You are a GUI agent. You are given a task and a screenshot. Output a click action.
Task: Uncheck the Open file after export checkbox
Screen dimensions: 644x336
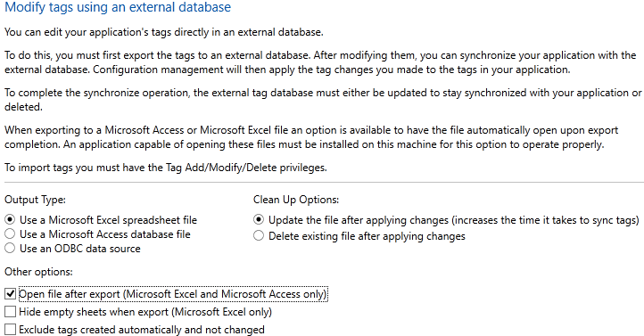[x=11, y=294]
